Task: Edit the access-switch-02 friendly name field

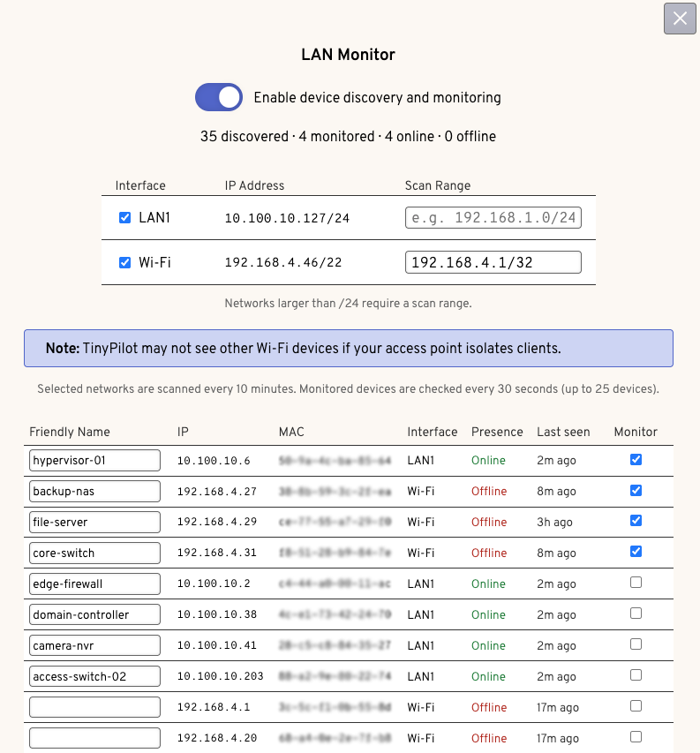Action: pyautogui.click(x=94, y=677)
